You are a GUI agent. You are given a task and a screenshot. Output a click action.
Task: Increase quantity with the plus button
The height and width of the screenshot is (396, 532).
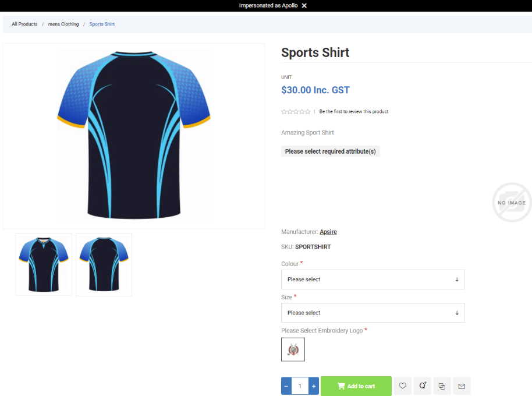(x=314, y=386)
